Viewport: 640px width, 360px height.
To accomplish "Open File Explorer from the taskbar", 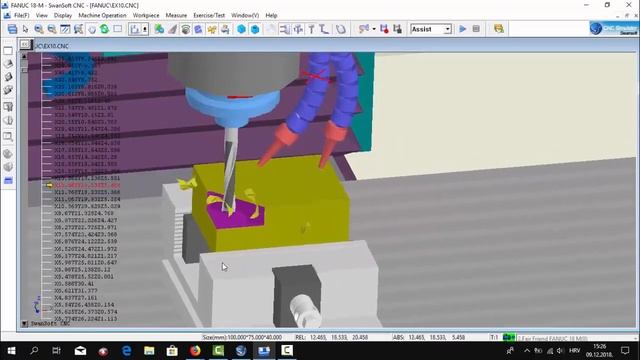I will point(149,351).
